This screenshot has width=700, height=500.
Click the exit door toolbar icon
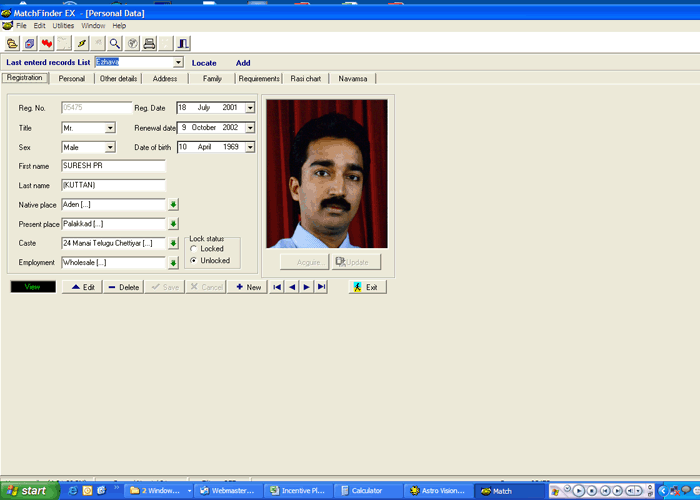(183, 43)
